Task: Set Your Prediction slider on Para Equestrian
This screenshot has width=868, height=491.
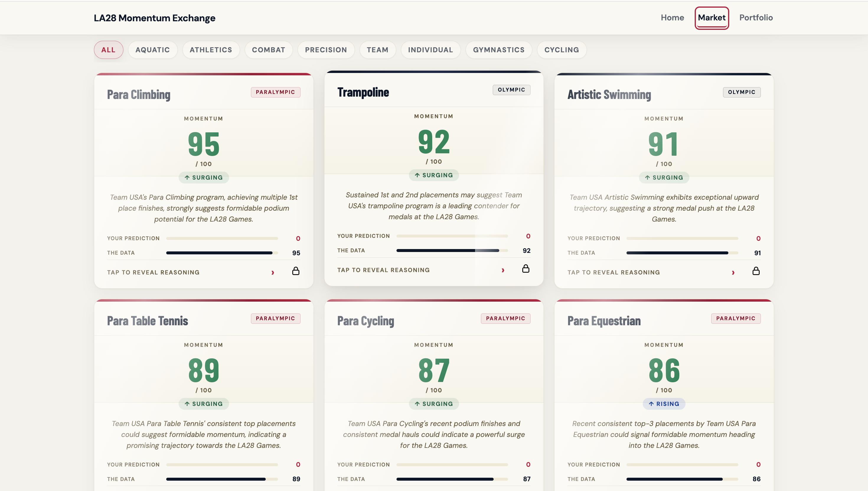Action: tap(682, 465)
